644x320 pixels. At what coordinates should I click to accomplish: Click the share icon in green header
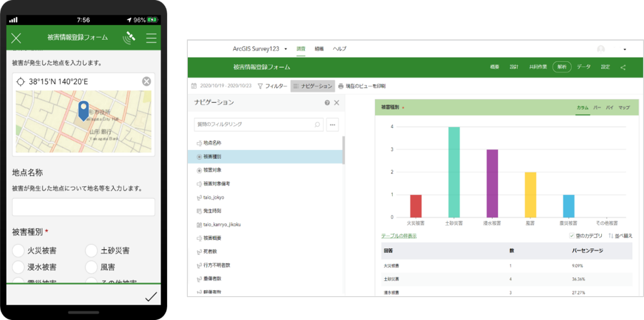(x=623, y=67)
